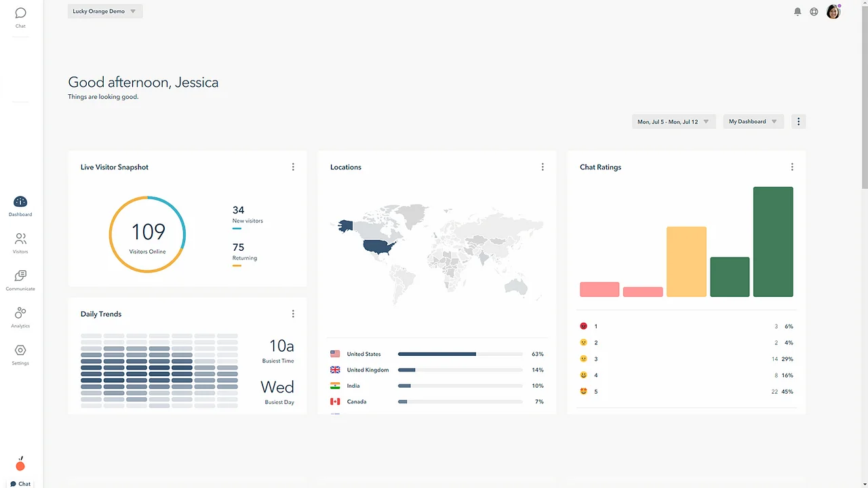The width and height of the screenshot is (868, 488).
Task: Click the tallest green rating bar
Action: tap(773, 241)
